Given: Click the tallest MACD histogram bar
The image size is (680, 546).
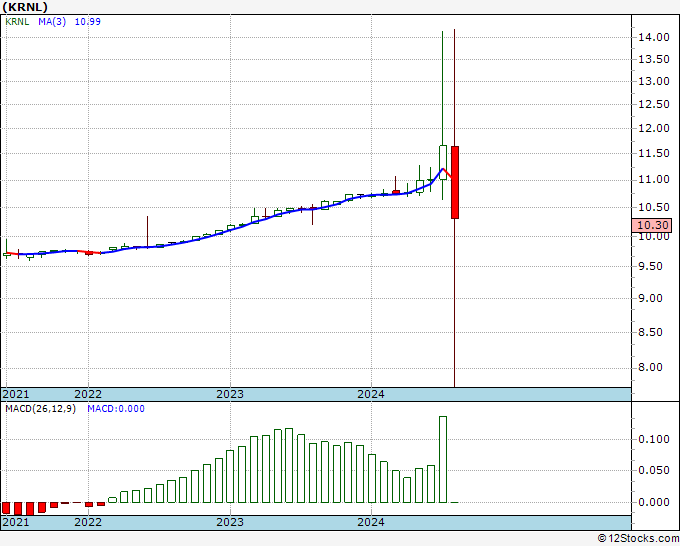Looking at the screenshot, I should (x=443, y=459).
